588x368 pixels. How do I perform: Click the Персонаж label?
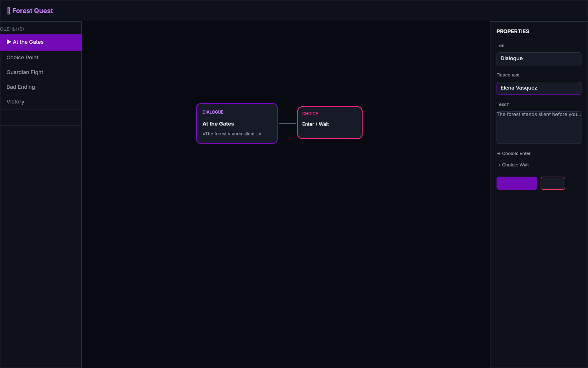(x=508, y=75)
